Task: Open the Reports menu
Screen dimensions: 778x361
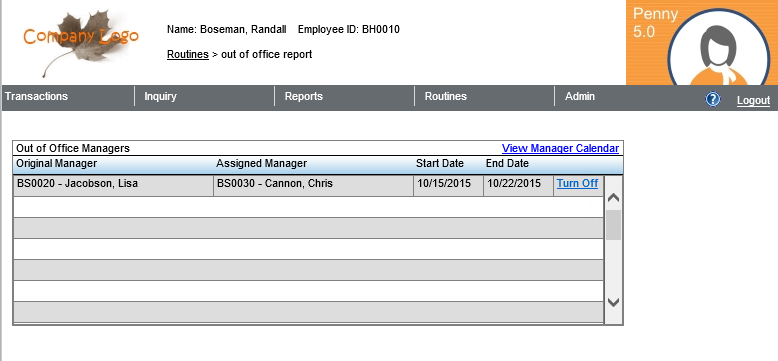Action: click(x=304, y=96)
